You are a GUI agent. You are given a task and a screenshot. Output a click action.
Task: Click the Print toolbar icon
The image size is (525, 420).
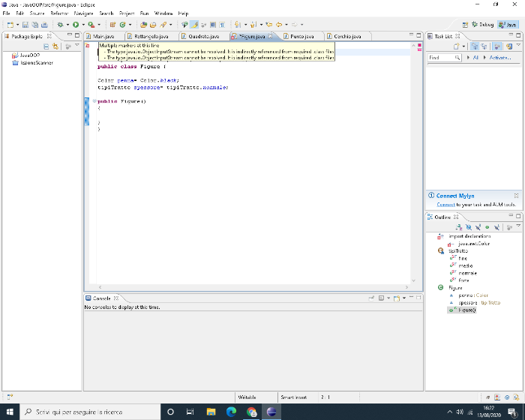click(x=44, y=25)
